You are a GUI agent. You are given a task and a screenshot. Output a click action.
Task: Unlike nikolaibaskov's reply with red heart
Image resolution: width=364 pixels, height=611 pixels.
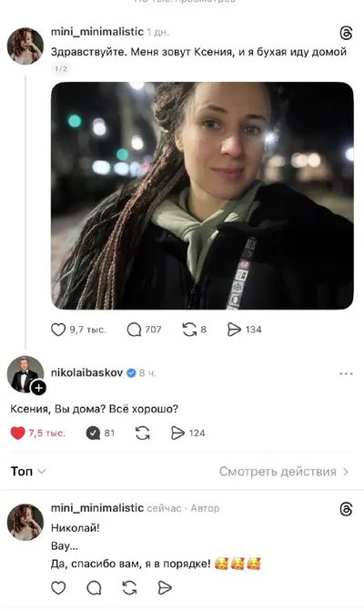(x=17, y=433)
